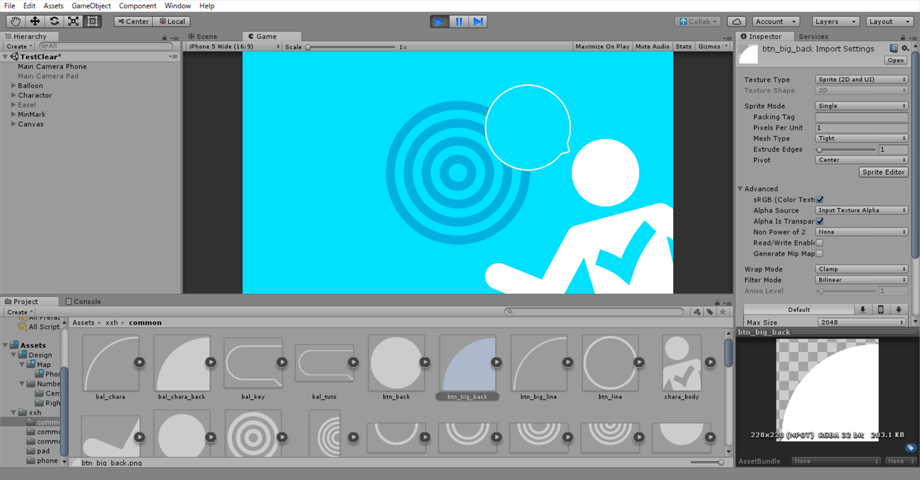Click the Step frame button
The height and width of the screenshot is (480, 920).
pos(478,21)
